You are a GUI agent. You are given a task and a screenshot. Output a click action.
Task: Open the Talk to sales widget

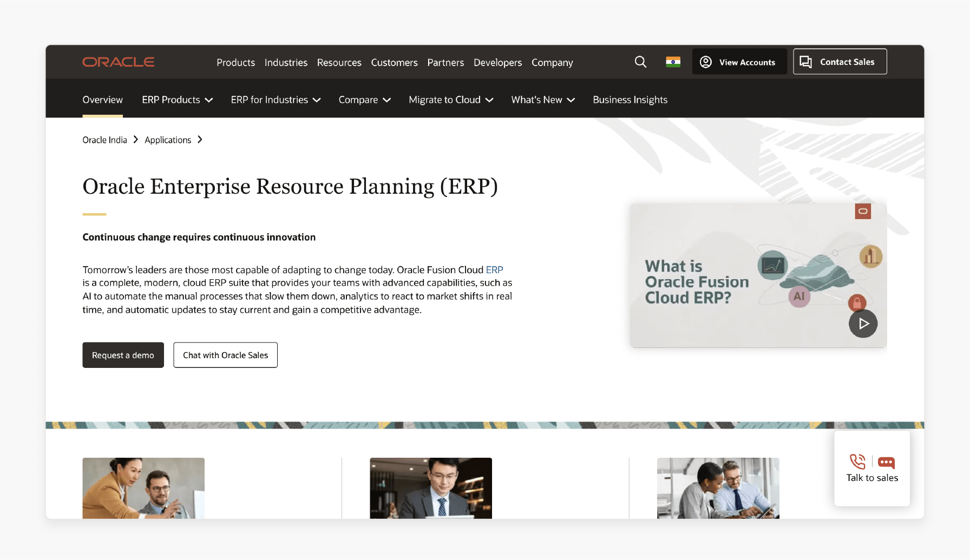coord(872,469)
